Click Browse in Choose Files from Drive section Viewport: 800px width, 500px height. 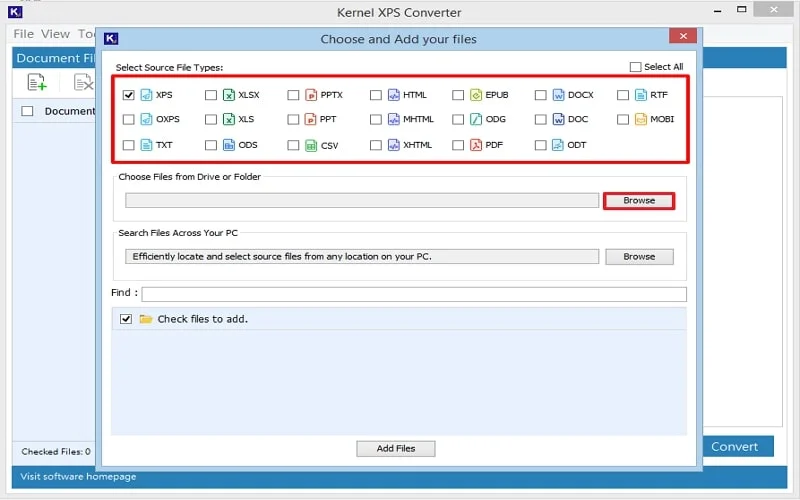pyautogui.click(x=639, y=201)
